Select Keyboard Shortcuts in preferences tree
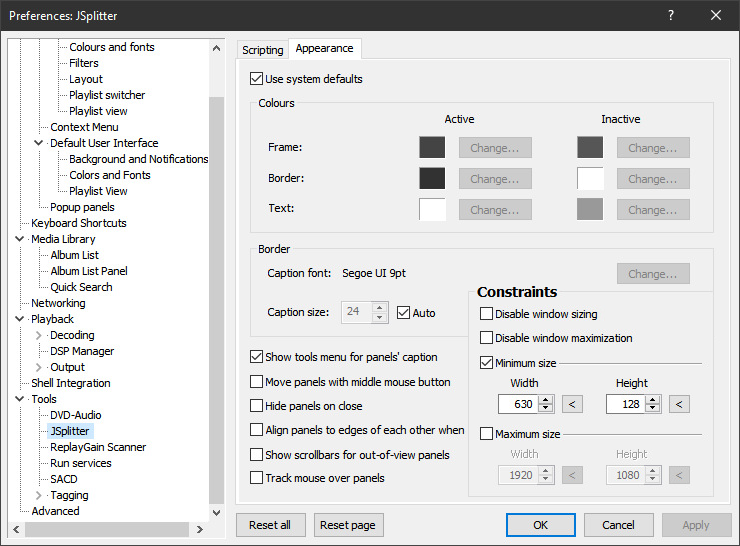740x546 pixels. point(78,223)
